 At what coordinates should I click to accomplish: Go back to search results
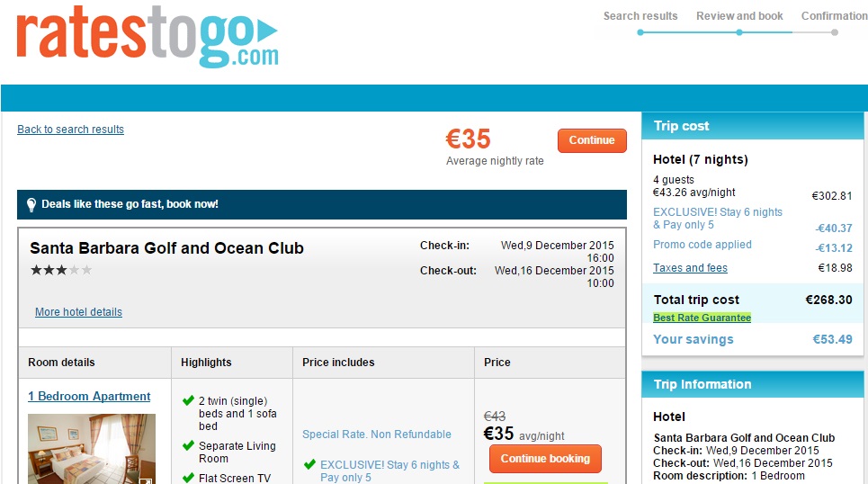[70, 130]
